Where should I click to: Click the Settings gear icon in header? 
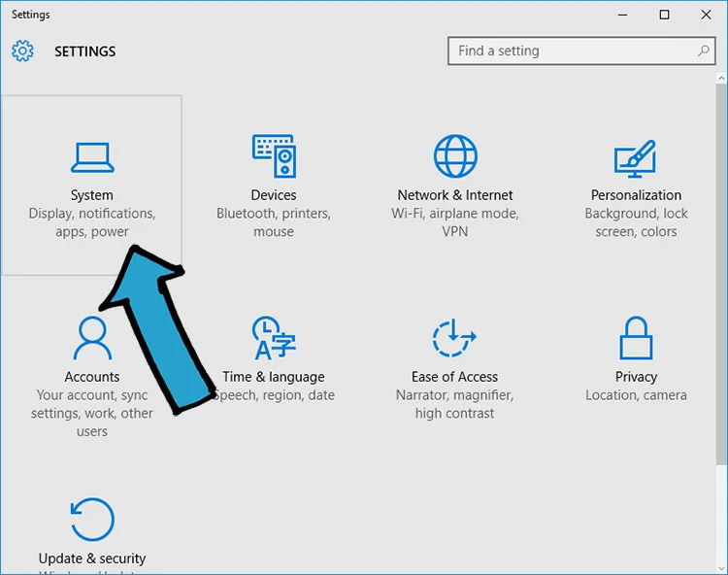click(x=22, y=51)
